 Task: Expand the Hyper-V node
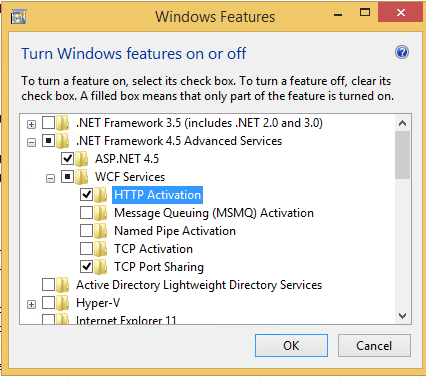(31, 305)
